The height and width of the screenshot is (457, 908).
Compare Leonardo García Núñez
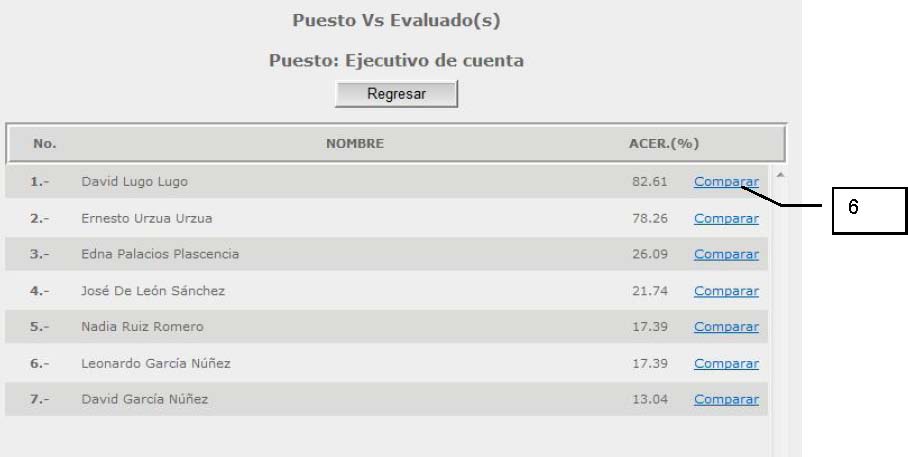pyautogui.click(x=726, y=363)
